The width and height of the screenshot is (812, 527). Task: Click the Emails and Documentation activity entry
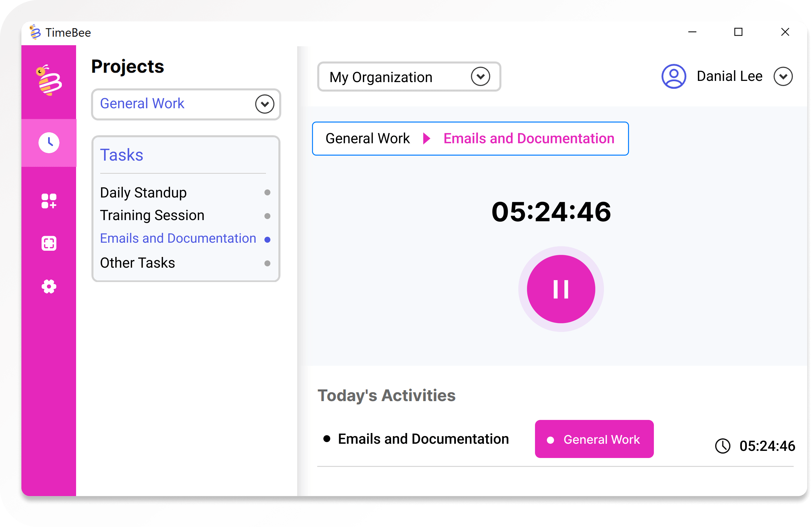(x=424, y=439)
